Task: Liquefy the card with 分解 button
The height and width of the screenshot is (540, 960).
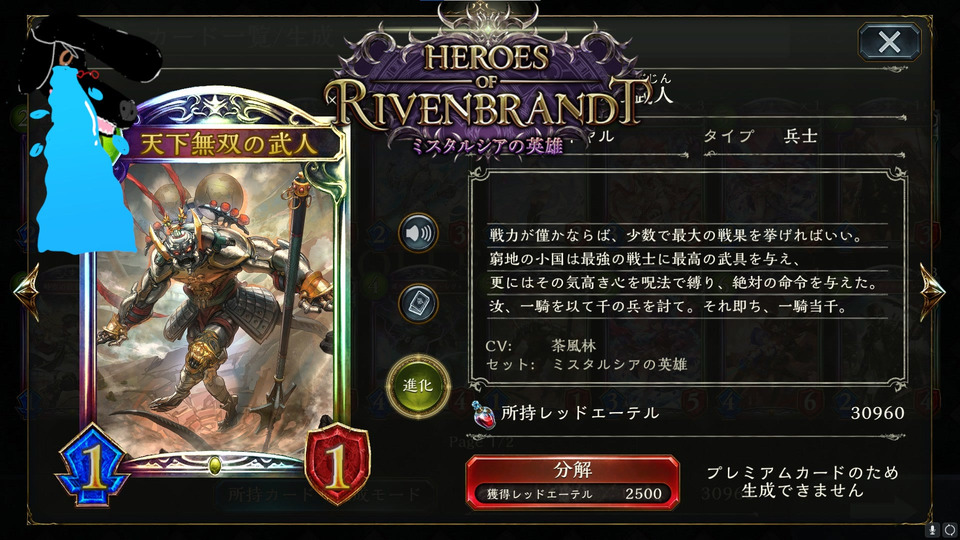Action: [x=572, y=482]
